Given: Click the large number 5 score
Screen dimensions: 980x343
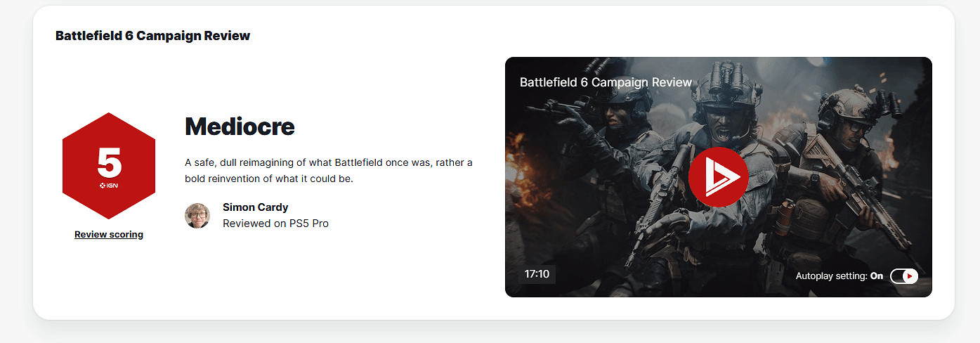Looking at the screenshot, I should (109, 163).
